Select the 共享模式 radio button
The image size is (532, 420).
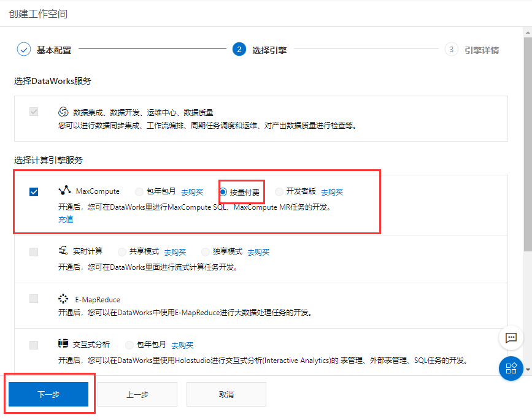click(x=122, y=252)
